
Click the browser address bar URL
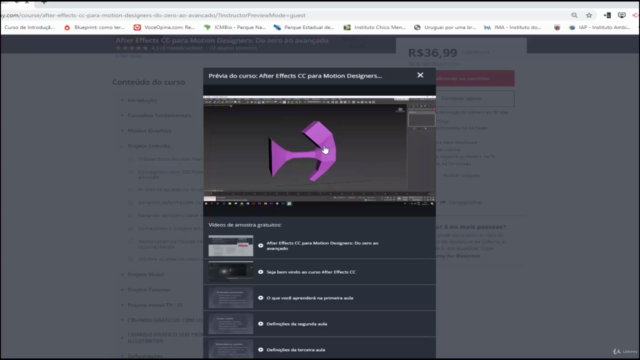coord(153,15)
